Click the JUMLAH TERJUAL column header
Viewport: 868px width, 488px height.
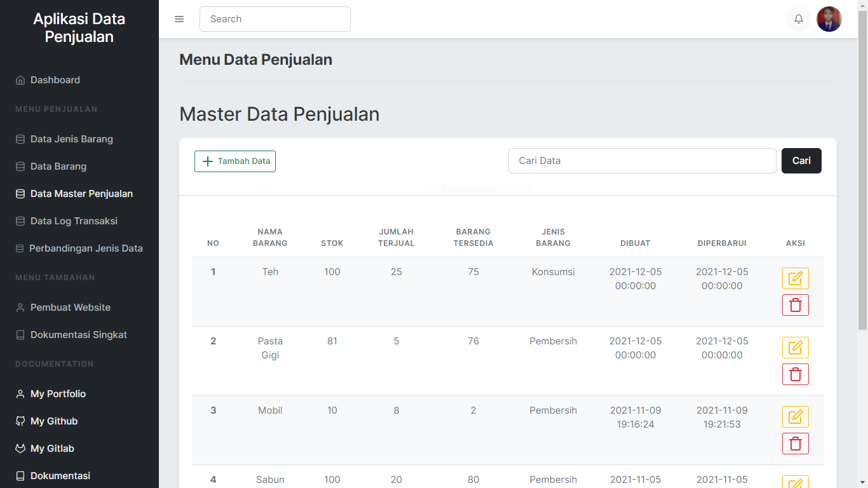[x=397, y=238]
